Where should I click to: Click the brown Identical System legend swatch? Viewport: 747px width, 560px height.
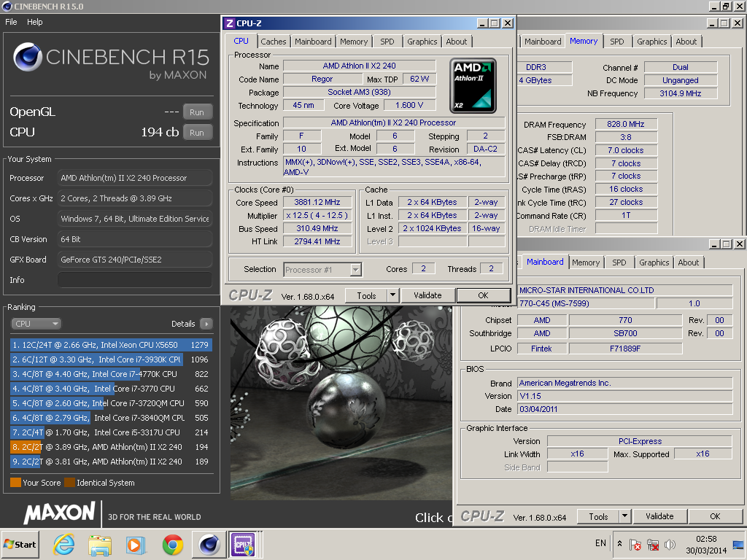click(x=69, y=483)
